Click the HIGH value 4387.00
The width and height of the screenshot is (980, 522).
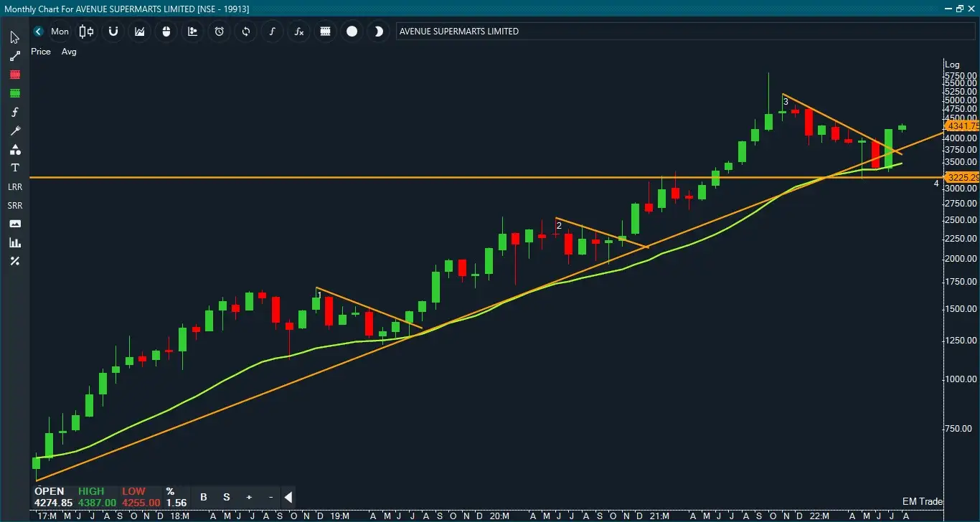coord(97,503)
